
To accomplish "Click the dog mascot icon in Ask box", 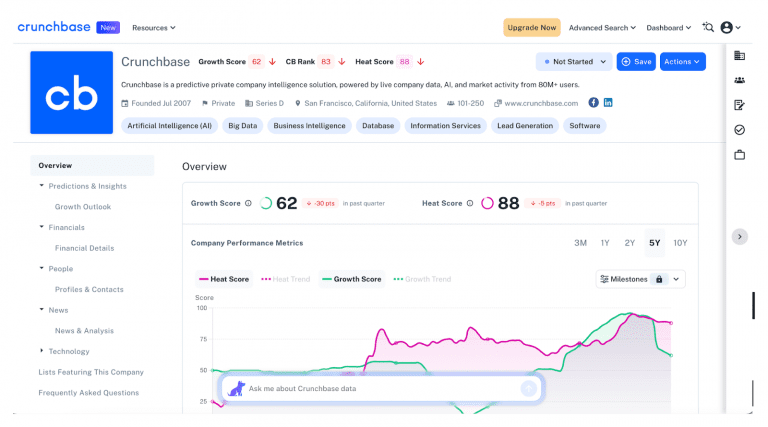I will 237,388.
